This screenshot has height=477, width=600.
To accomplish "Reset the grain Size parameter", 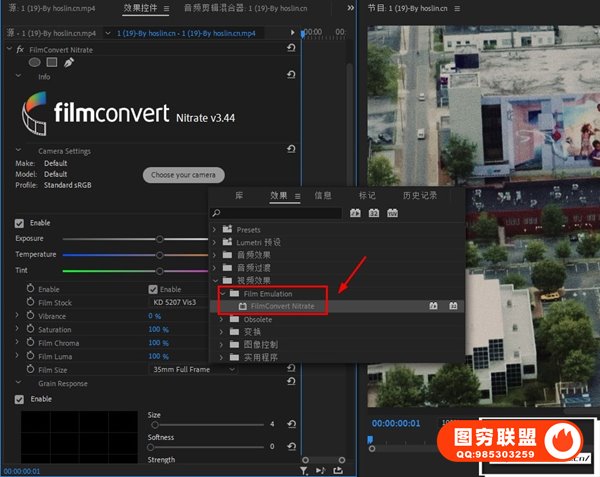I will pyautogui.click(x=290, y=424).
